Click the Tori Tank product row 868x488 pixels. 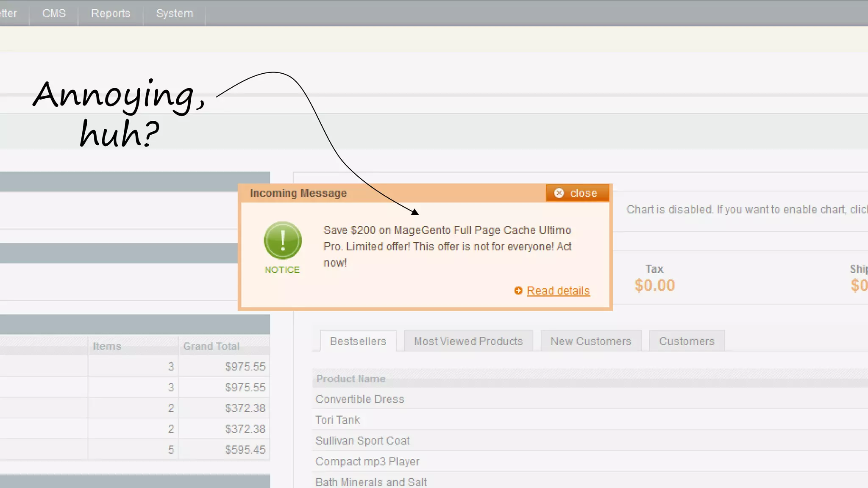[337, 420]
